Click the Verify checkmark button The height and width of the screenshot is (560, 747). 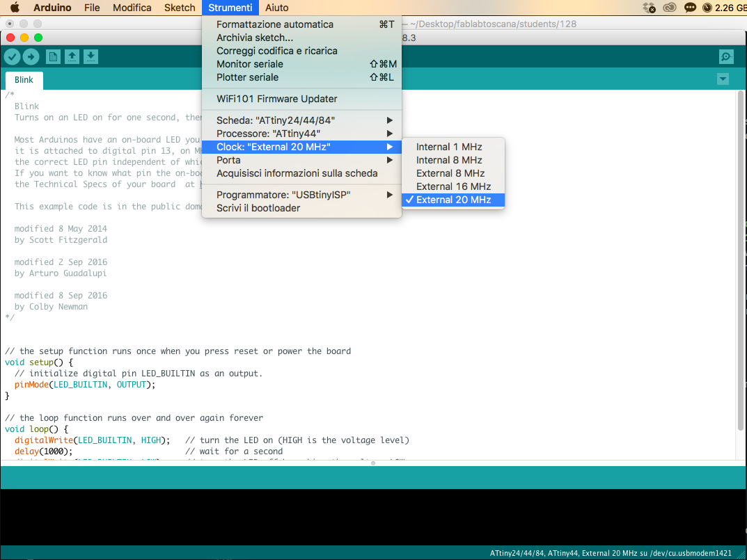(x=13, y=56)
